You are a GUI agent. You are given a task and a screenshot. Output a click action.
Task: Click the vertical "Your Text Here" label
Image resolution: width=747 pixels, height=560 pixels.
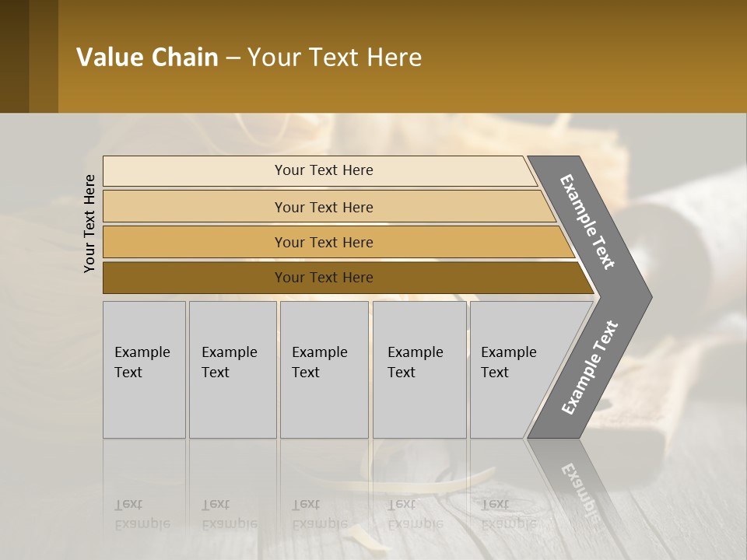coord(89,223)
